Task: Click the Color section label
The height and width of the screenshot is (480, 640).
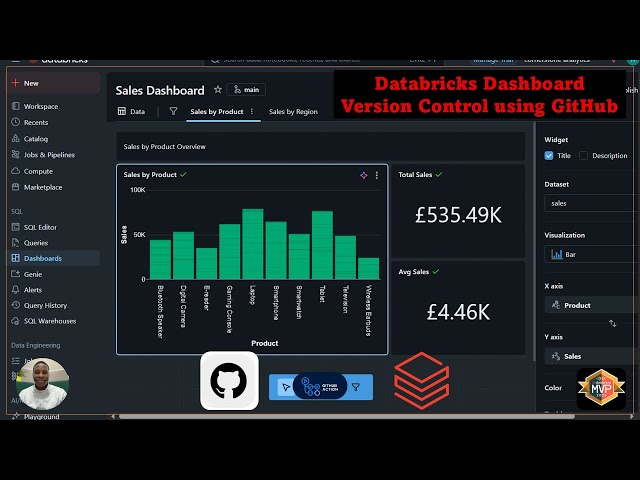Action: coord(553,388)
